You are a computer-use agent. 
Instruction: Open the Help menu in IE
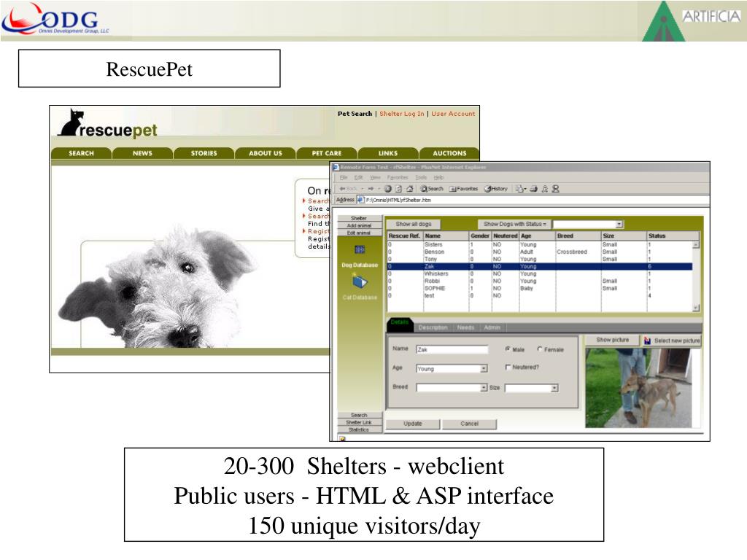coord(438,178)
